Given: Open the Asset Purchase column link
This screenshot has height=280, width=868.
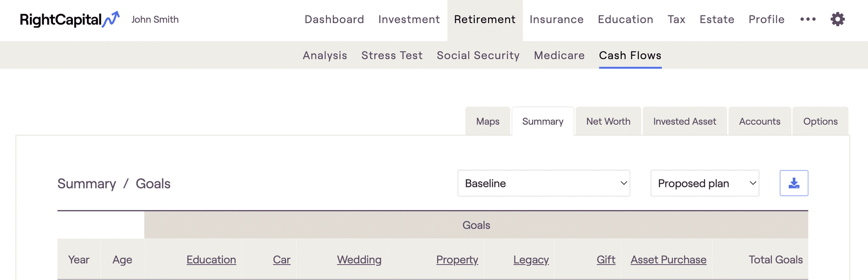Looking at the screenshot, I should (x=668, y=260).
